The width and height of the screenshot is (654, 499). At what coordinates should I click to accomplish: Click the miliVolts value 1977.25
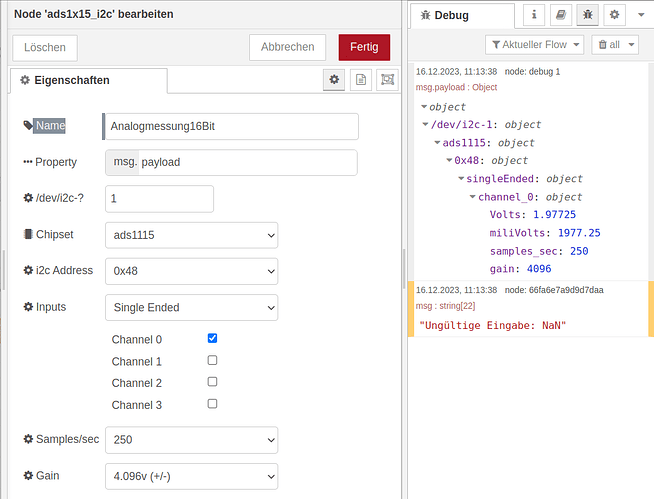click(x=579, y=233)
